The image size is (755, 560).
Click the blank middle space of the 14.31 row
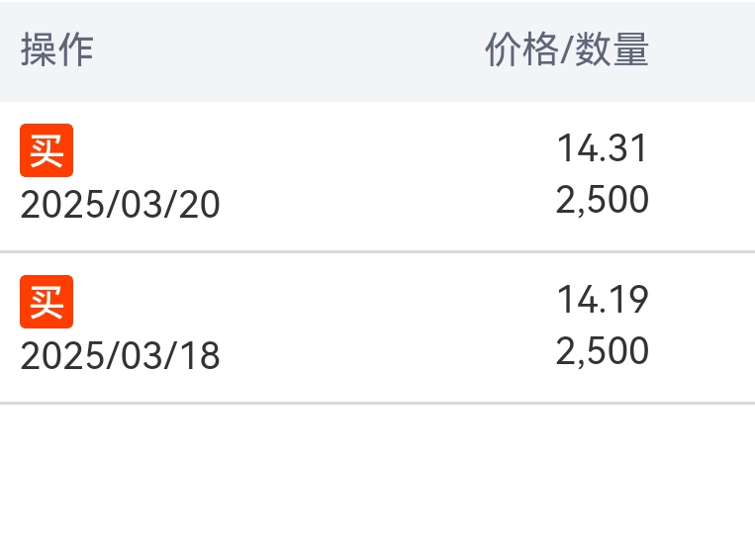(x=385, y=176)
